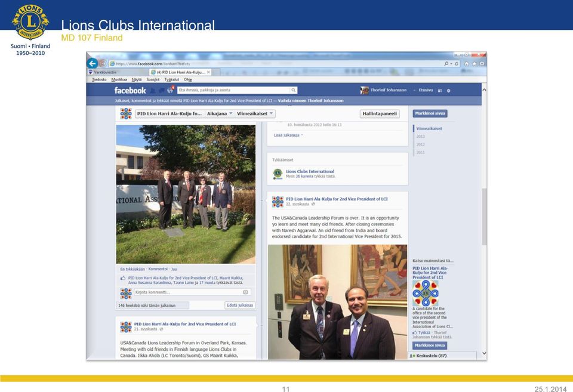Click the address bar search magnifier

446,64
